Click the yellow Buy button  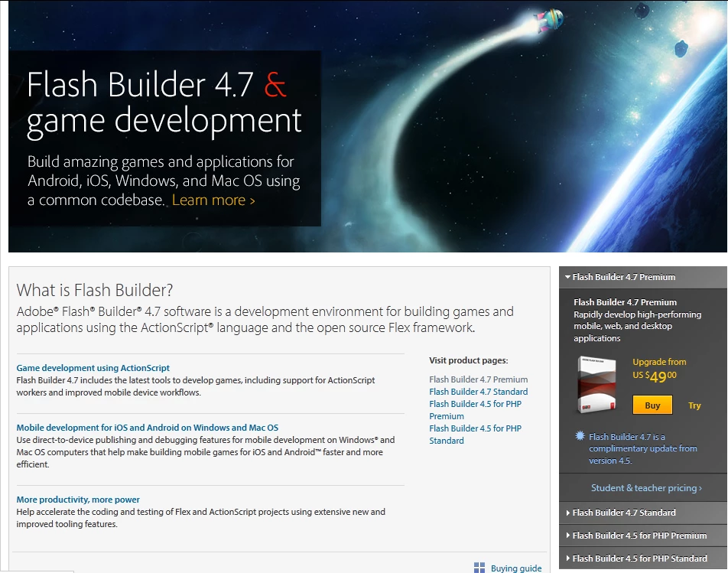pyautogui.click(x=652, y=405)
